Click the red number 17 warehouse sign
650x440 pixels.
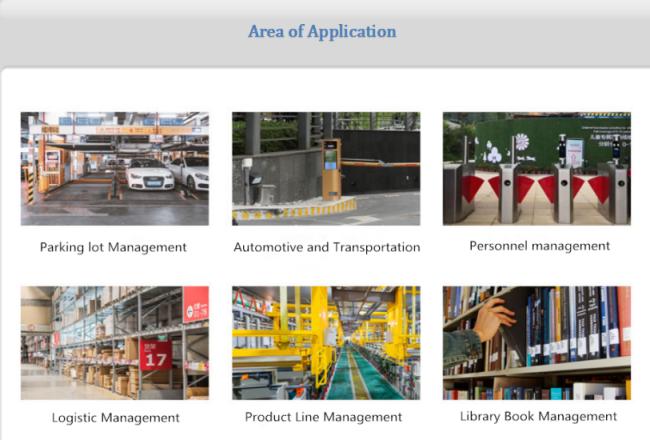tap(155, 356)
